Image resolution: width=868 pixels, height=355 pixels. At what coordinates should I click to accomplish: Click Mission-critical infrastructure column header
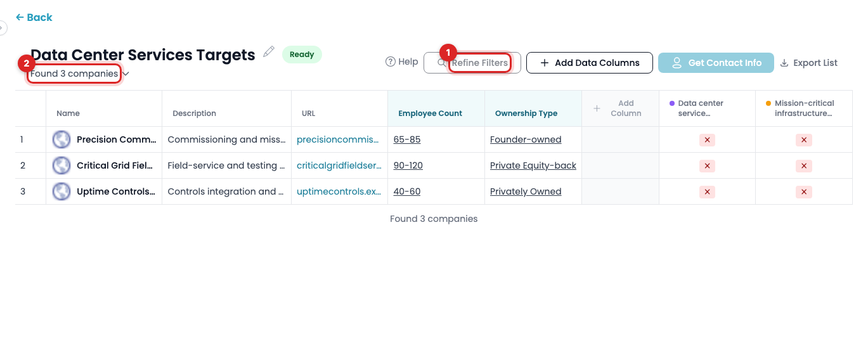[x=804, y=108]
